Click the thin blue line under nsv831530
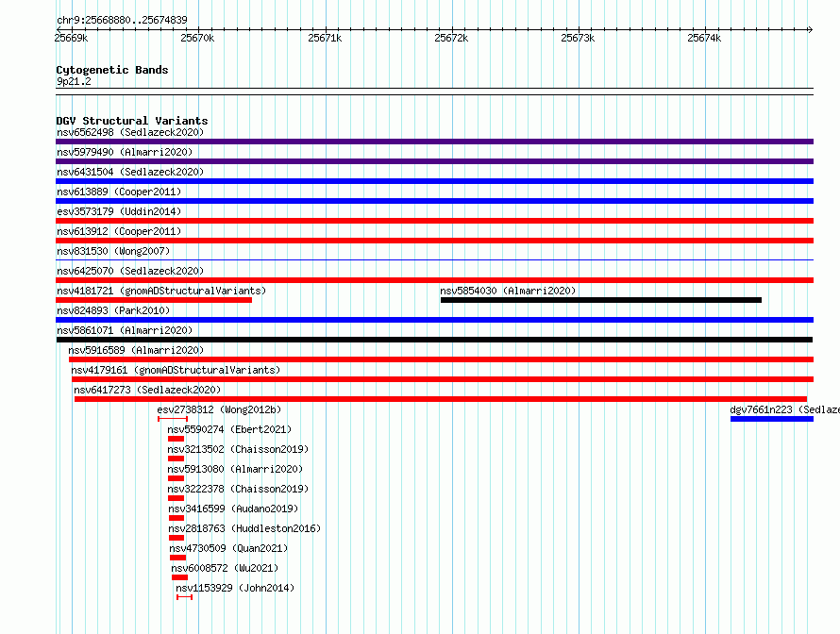 tap(434, 260)
